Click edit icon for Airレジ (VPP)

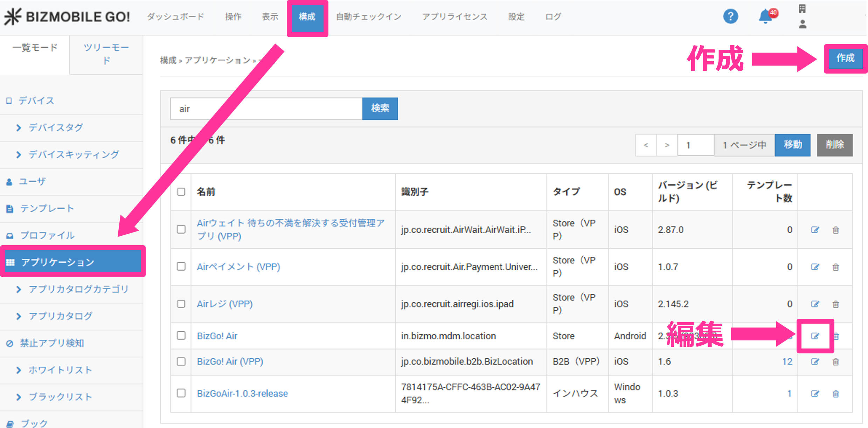(x=815, y=304)
